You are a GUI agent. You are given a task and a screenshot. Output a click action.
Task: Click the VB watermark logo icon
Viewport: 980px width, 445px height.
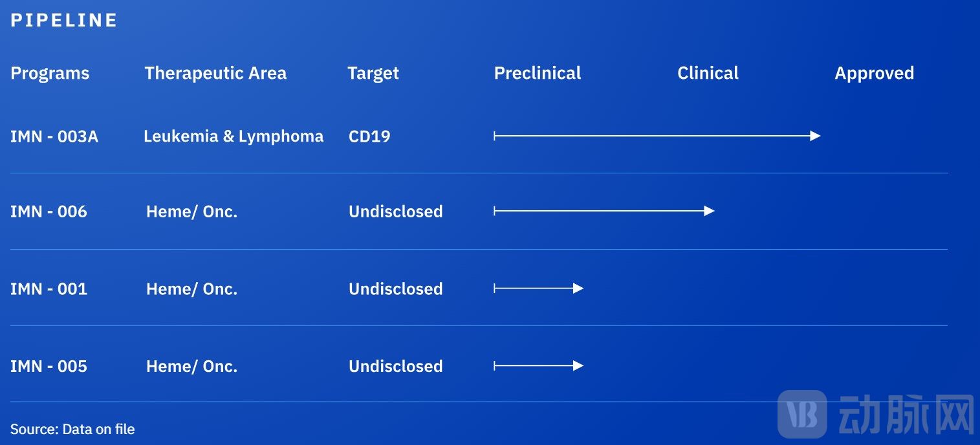click(802, 414)
